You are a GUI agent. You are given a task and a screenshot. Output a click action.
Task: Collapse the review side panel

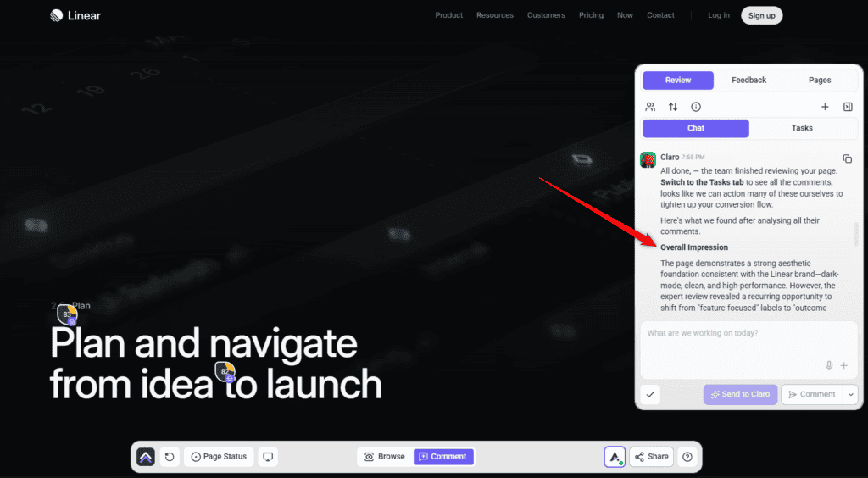848,107
